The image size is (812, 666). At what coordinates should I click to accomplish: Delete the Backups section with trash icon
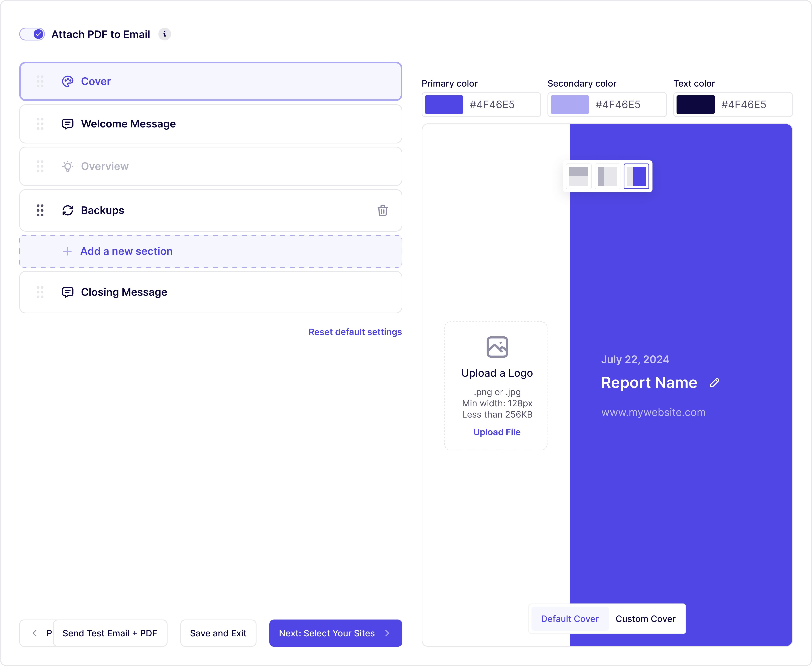[382, 210]
